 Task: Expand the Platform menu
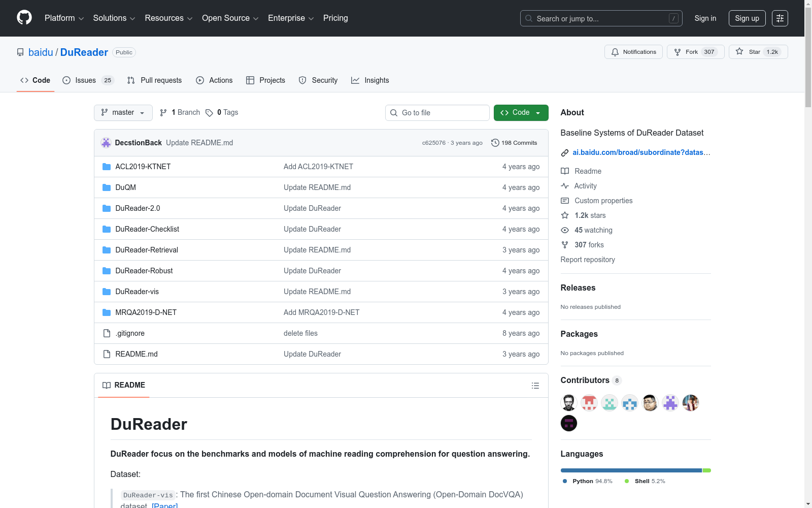pos(64,18)
